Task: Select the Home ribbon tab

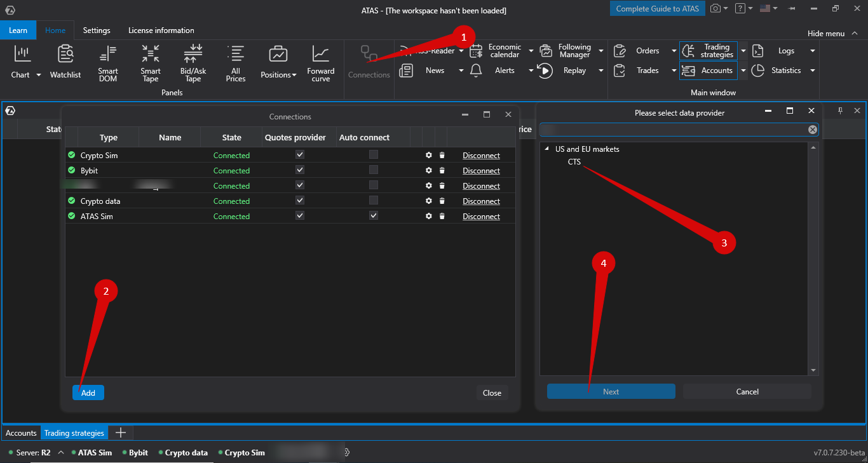Action: coord(55,30)
